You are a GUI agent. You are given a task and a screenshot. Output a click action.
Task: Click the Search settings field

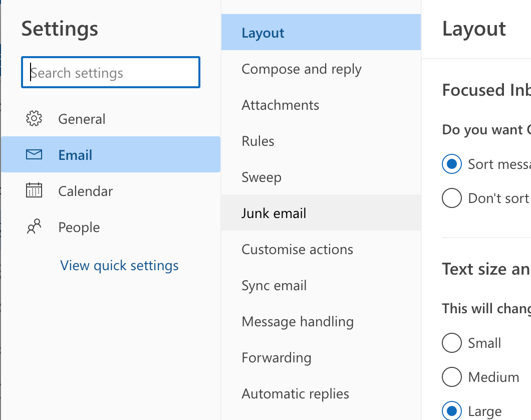tap(110, 72)
